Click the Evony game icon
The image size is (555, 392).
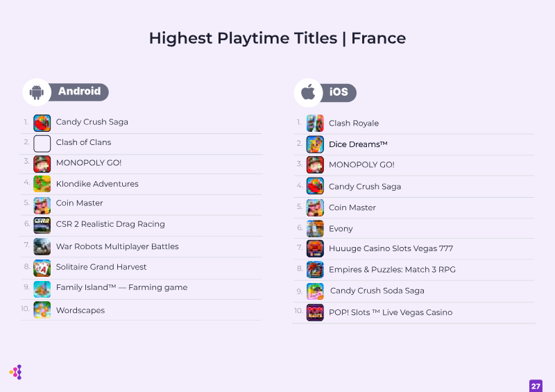coord(315,228)
